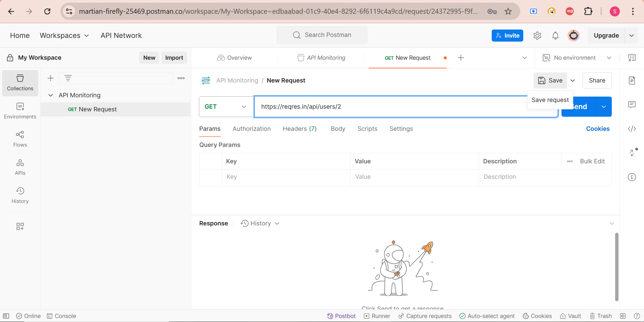Image resolution: width=644 pixels, height=322 pixels.
Task: Open browser extensions puzzle icon
Action: (x=588, y=11)
